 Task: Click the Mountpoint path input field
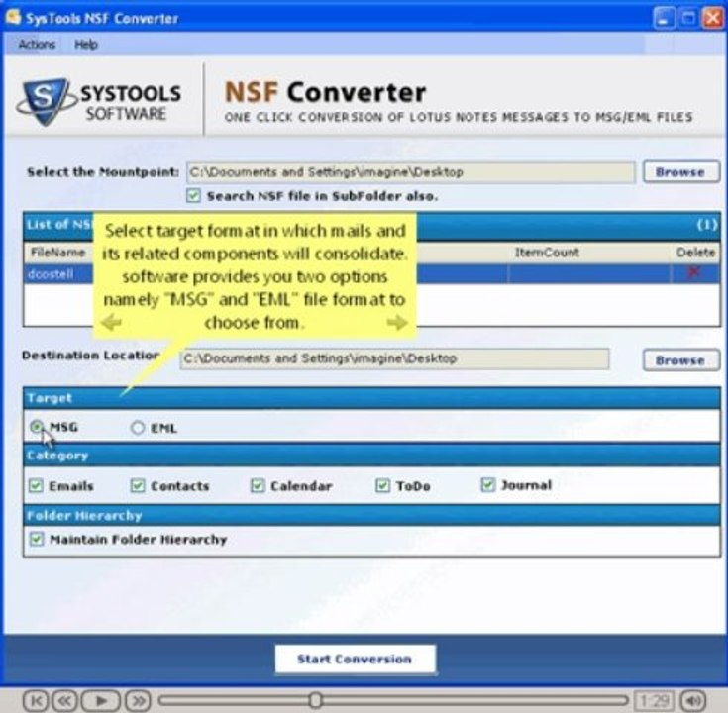410,172
